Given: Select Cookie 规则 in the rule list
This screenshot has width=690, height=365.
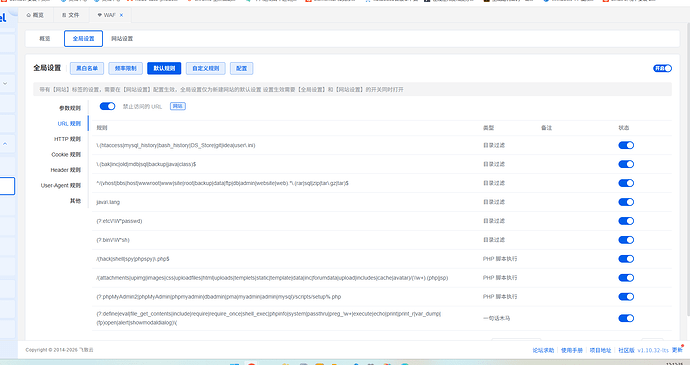Looking at the screenshot, I should click(66, 155).
